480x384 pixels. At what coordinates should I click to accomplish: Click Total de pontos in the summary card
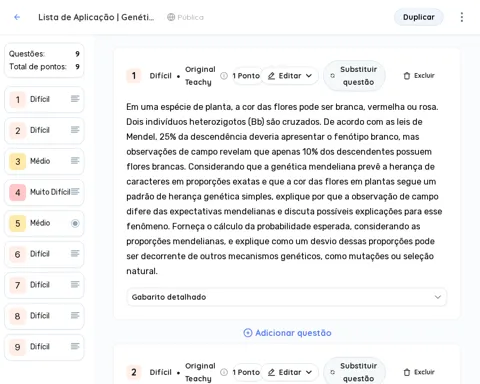[x=44, y=67]
